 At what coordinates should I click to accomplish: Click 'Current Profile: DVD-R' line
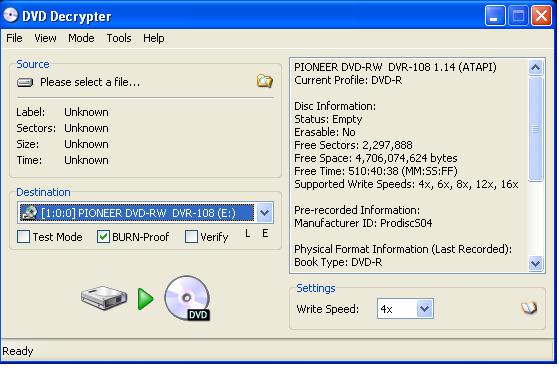point(348,80)
